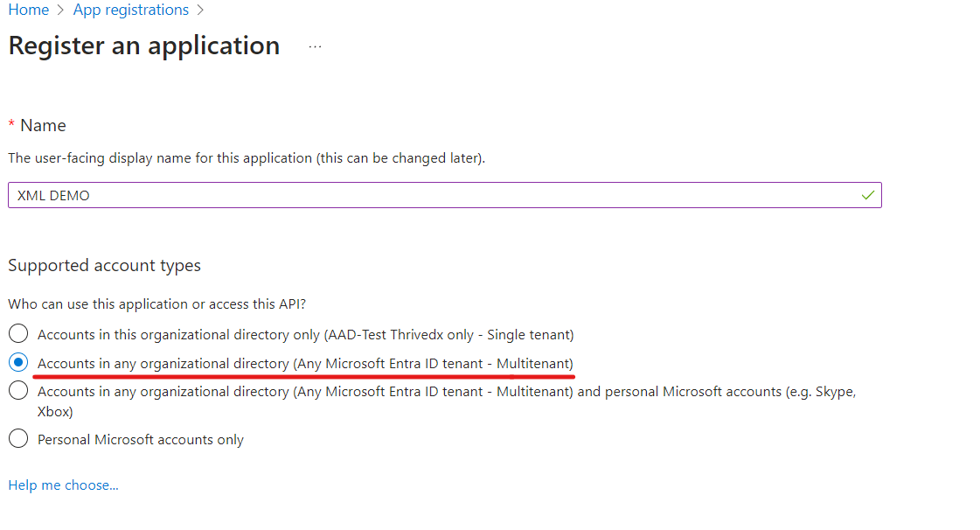Select Multitenant organizational directory option
This screenshot has width=980, height=530.
coord(18,362)
